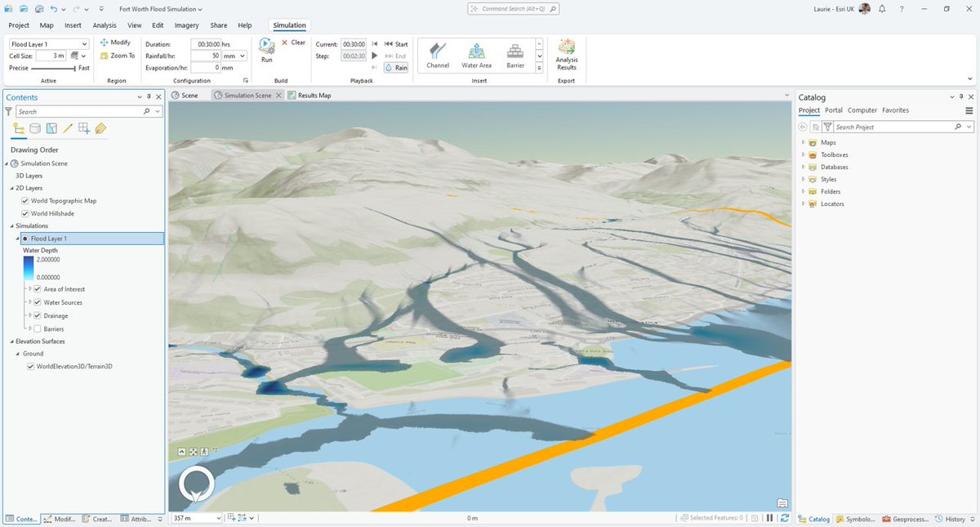Refresh the scene view

(785, 518)
